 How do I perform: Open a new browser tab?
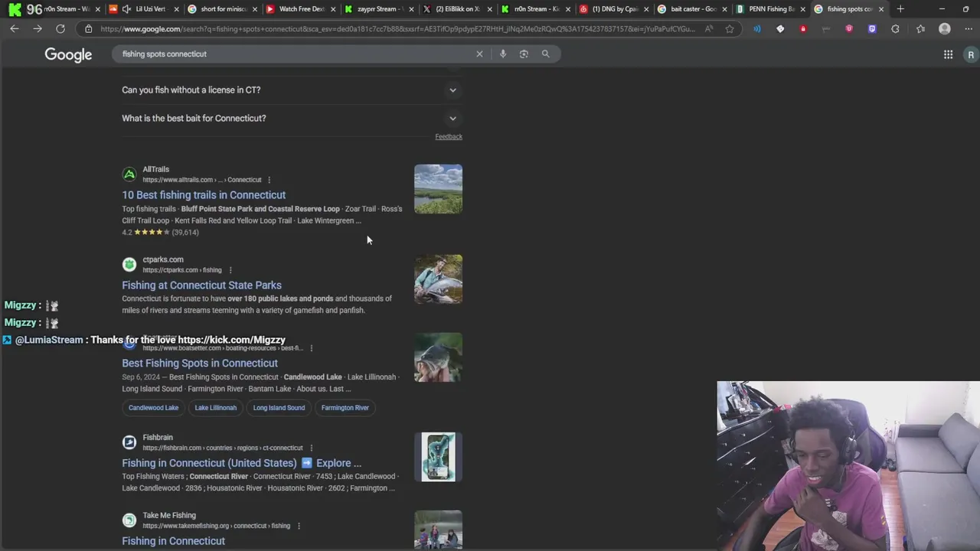click(900, 9)
